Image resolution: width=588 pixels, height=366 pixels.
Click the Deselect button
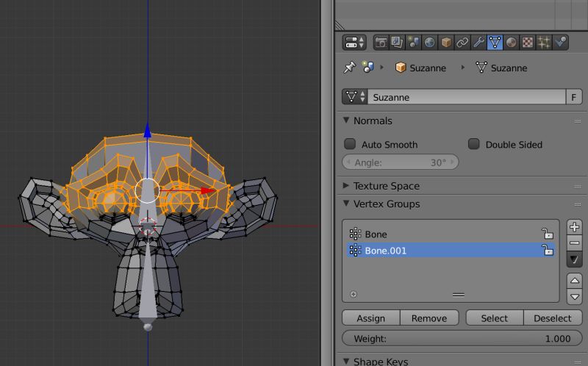[553, 318]
